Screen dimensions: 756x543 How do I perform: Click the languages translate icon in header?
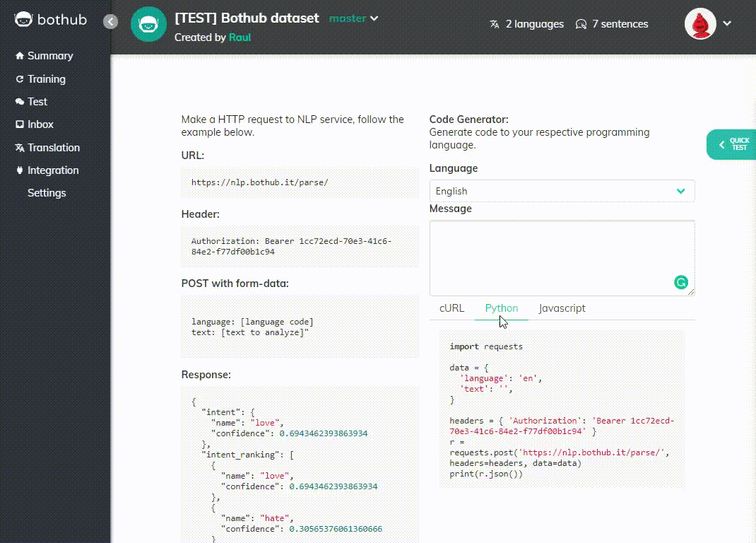[495, 24]
